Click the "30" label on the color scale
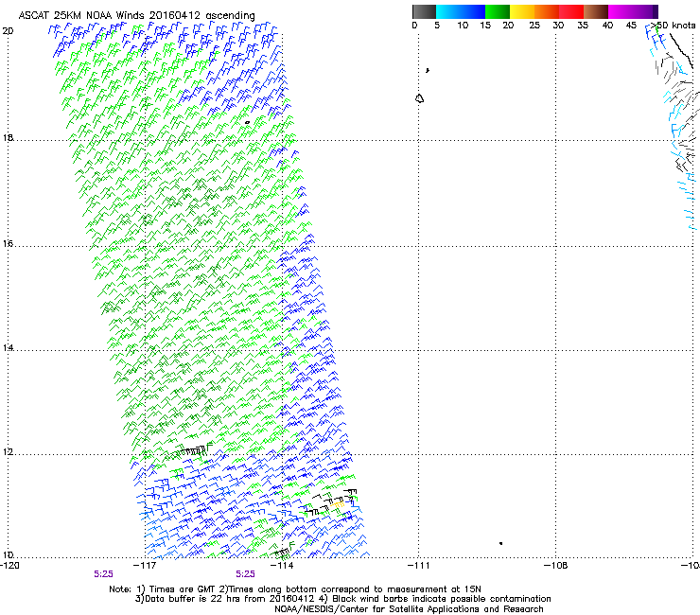The image size is (700, 615). [x=558, y=26]
